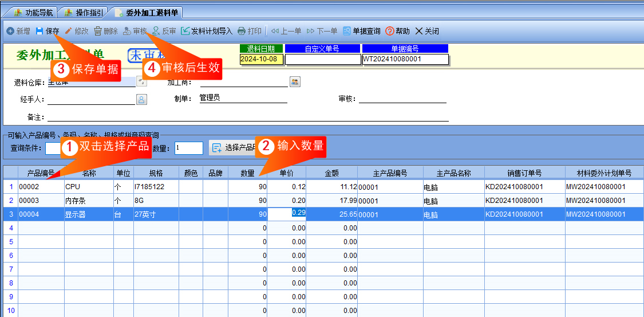Open the 加工商 supplier picker icon
This screenshot has height=317, width=644.
(294, 81)
